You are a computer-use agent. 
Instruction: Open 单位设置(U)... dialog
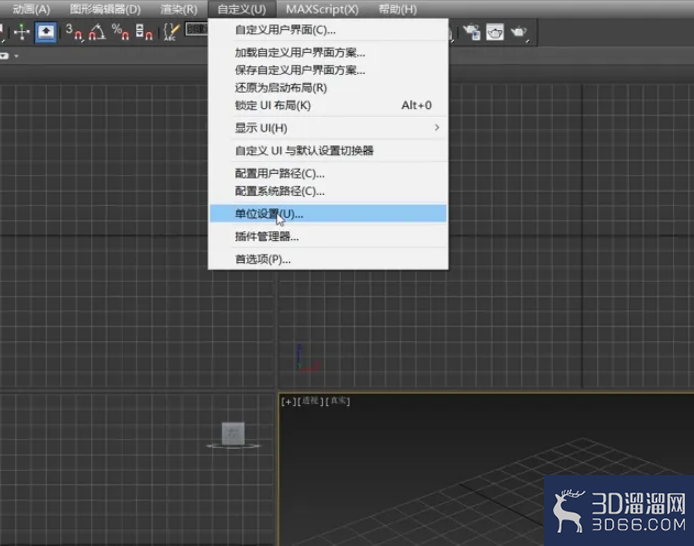[x=328, y=214]
